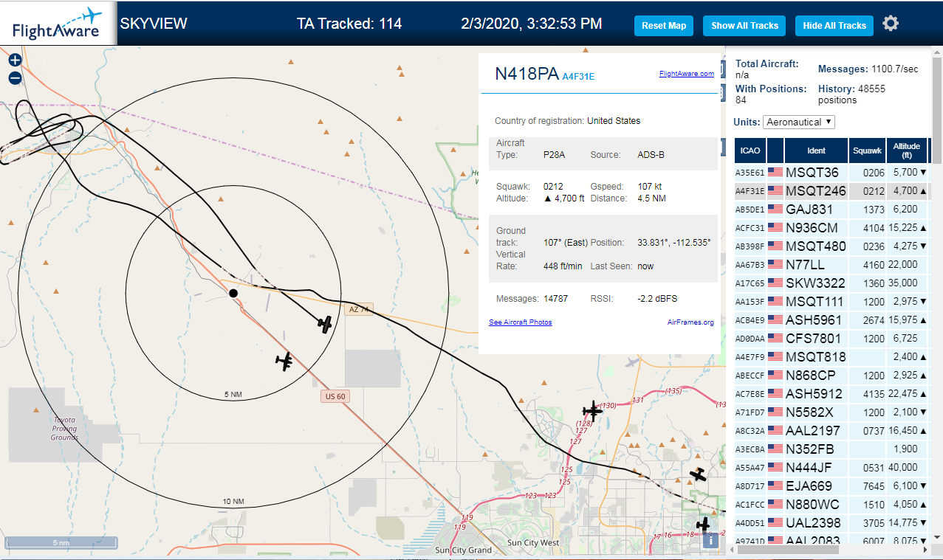Open the FlightAware.com link in info panel
The image size is (943, 560).
coord(687,74)
